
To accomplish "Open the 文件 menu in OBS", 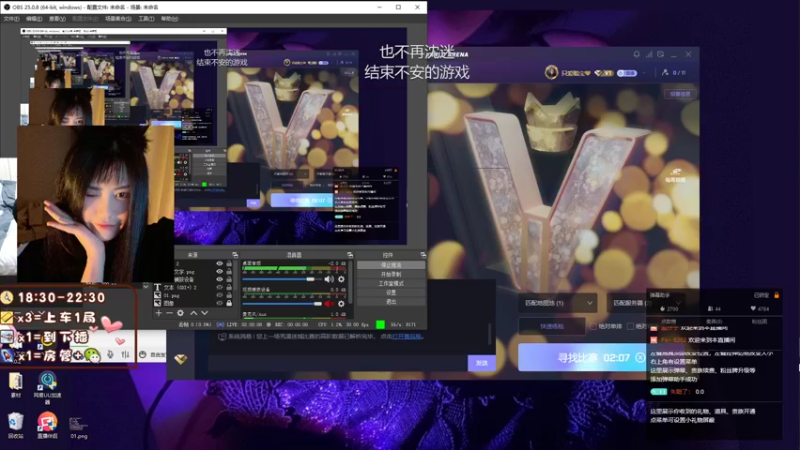I will coord(11,19).
